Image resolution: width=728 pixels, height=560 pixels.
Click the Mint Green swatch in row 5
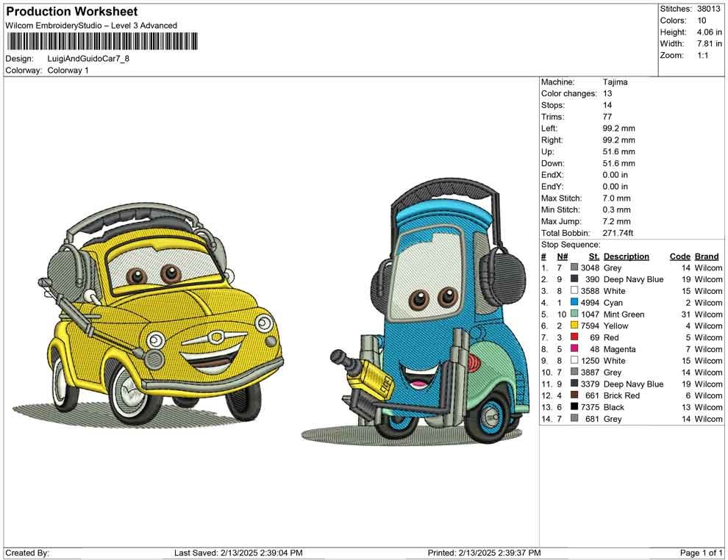[x=574, y=314]
